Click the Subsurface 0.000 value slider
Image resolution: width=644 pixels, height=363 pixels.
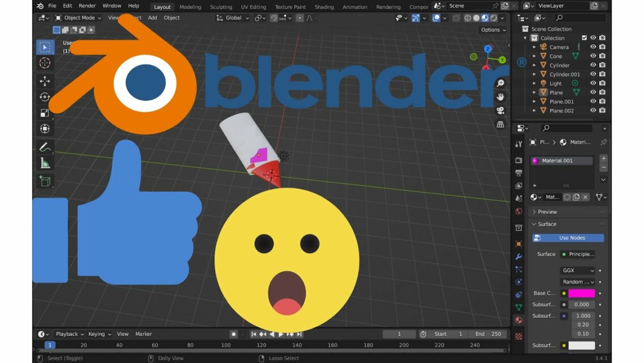click(582, 304)
